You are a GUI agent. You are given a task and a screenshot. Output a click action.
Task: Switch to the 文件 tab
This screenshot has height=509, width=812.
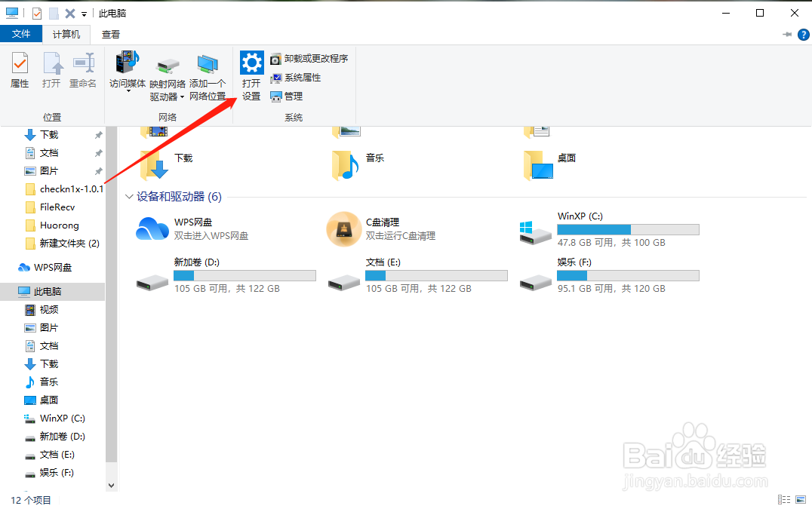21,34
